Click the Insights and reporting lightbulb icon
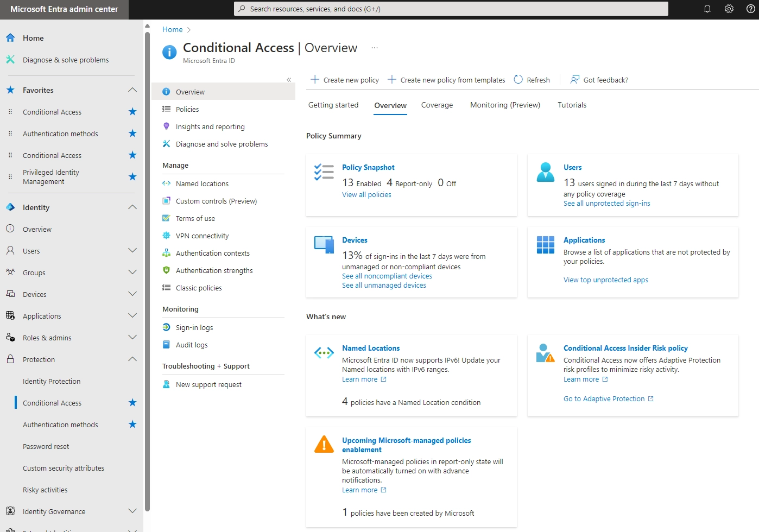This screenshot has height=532, width=759. (167, 126)
